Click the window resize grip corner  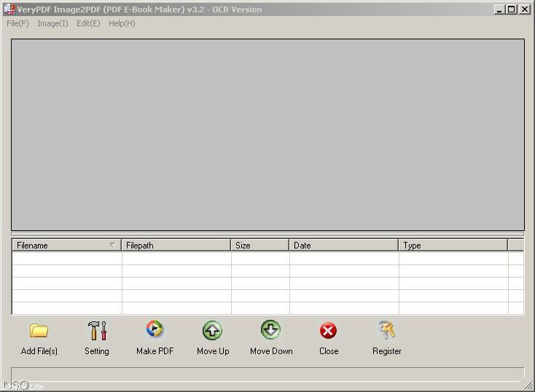(x=529, y=386)
